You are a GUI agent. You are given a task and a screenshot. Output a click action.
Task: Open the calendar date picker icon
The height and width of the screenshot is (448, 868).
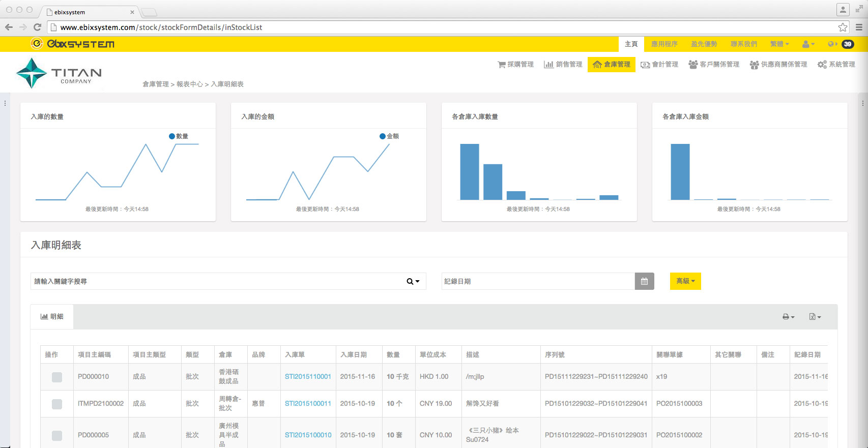coord(644,281)
